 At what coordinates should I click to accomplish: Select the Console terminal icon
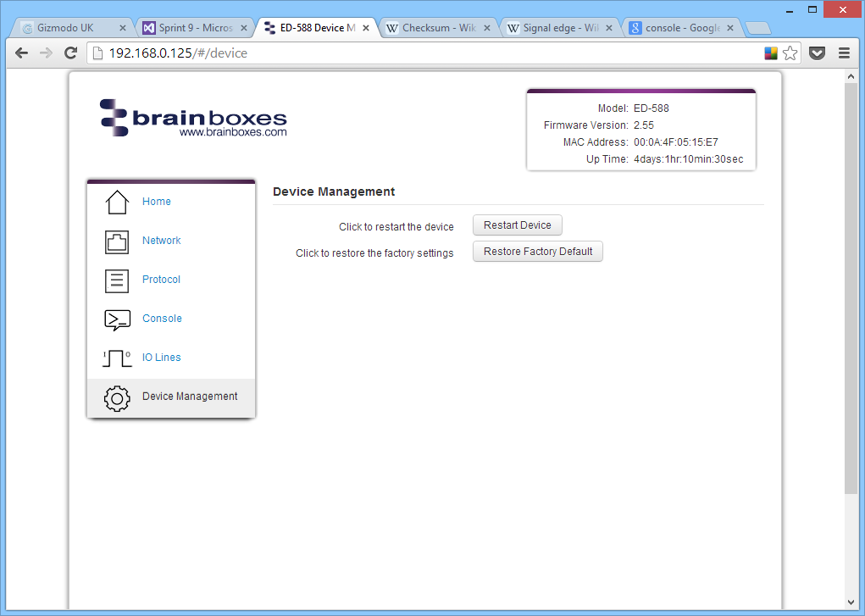[x=116, y=319]
